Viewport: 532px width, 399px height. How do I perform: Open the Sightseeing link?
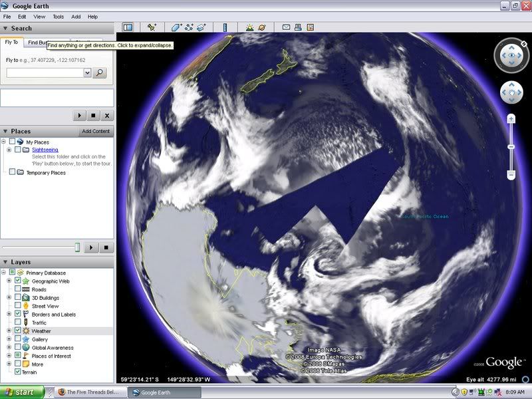point(45,150)
